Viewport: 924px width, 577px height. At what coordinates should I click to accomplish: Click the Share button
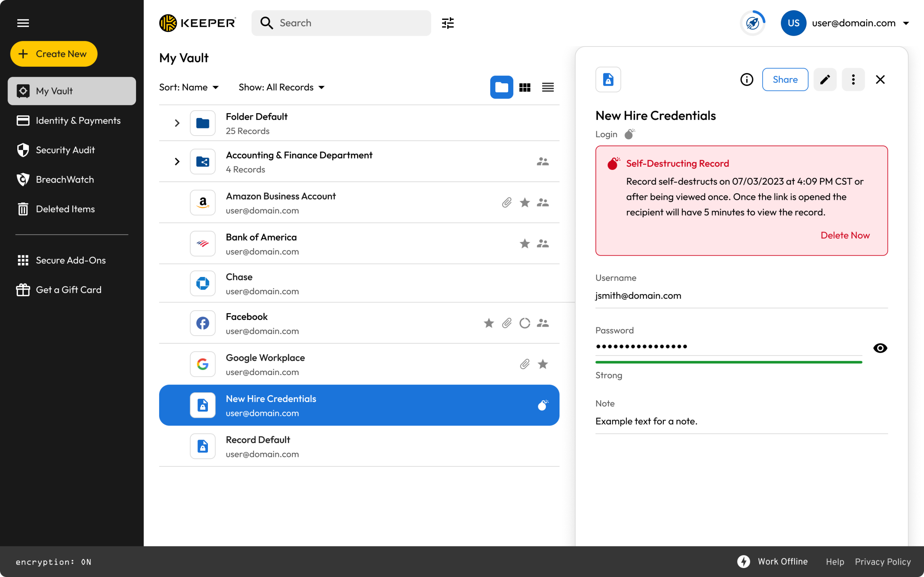(785, 79)
